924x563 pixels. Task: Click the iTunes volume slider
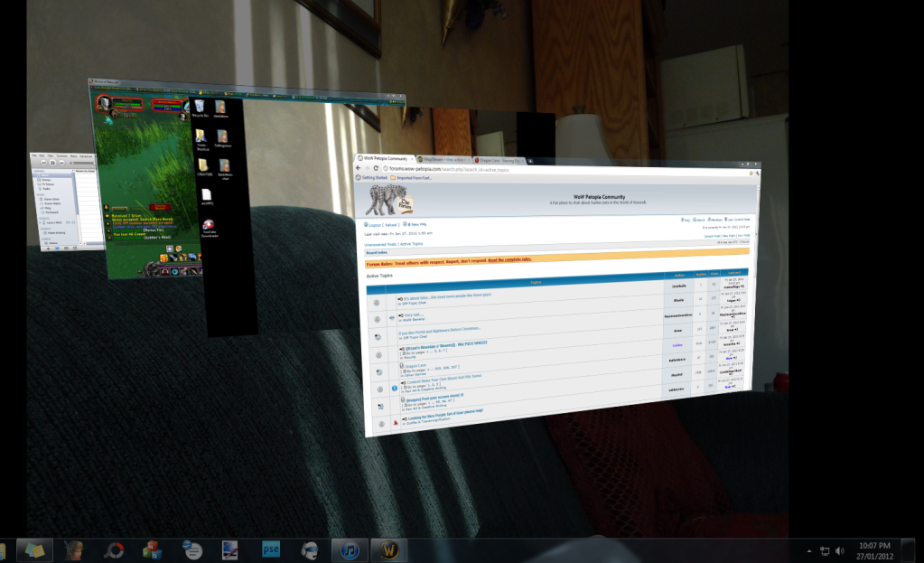point(82,164)
